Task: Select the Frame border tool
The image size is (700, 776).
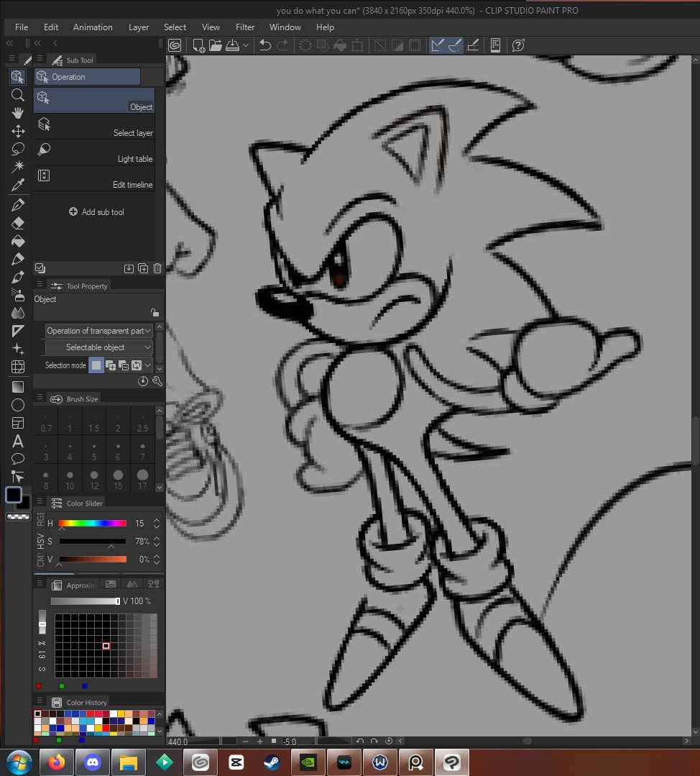Action: [x=18, y=423]
